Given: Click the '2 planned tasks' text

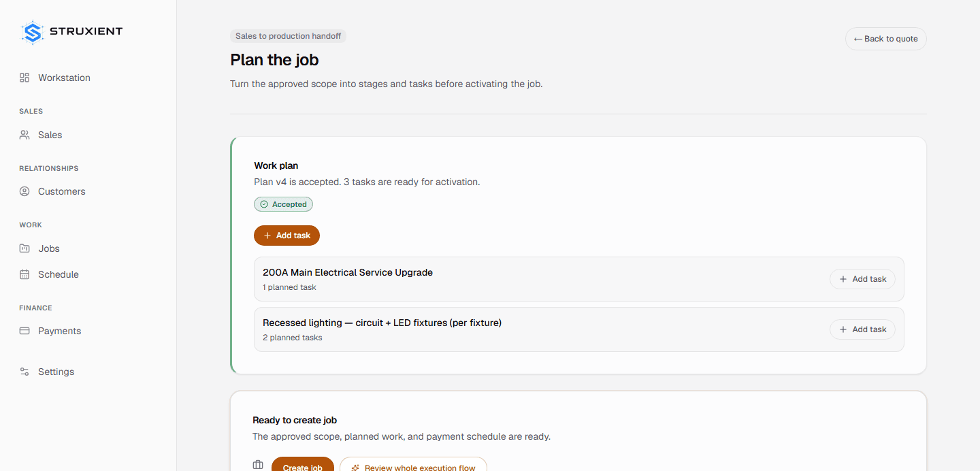Looking at the screenshot, I should pos(293,338).
